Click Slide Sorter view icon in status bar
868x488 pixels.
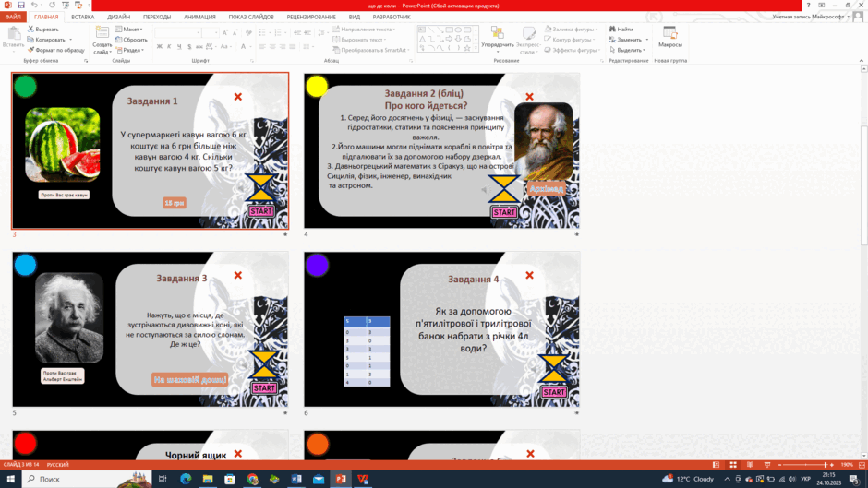(x=733, y=465)
